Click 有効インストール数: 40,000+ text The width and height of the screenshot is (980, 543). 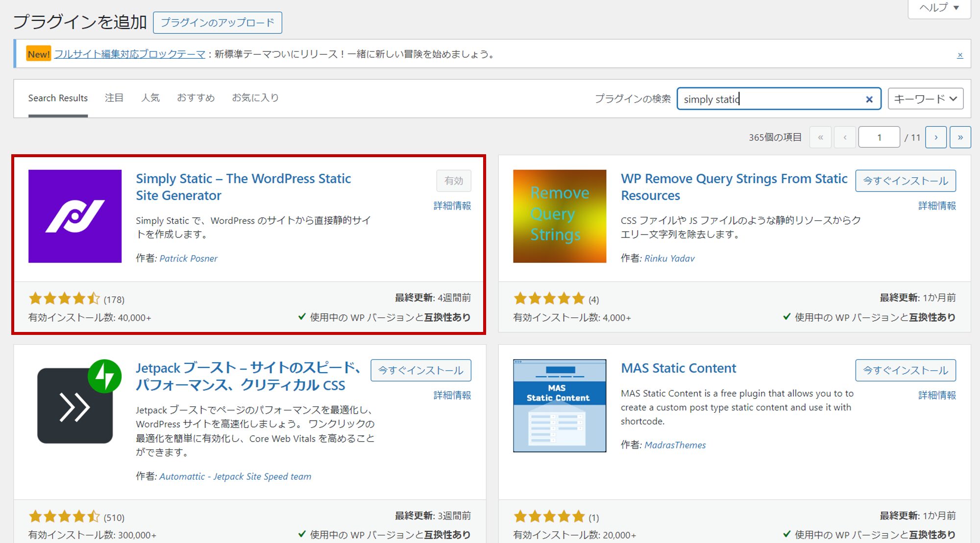pos(90,318)
